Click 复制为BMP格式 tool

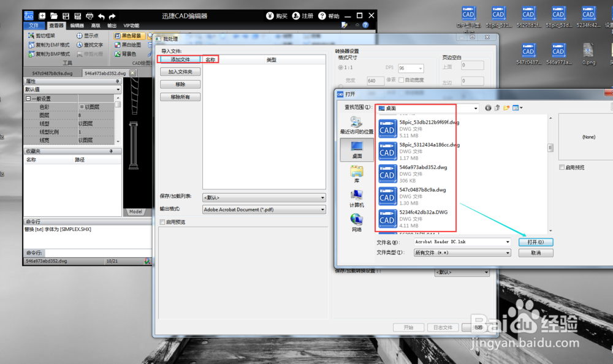[x=49, y=54]
